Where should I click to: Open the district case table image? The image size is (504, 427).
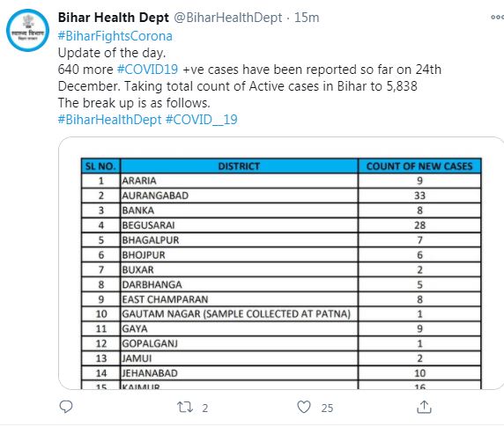click(x=281, y=263)
